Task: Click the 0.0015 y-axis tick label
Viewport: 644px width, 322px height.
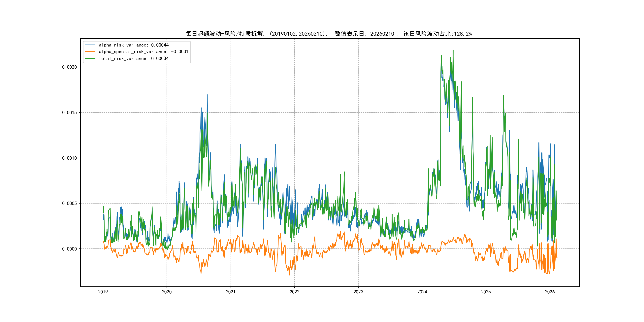Action: pyautogui.click(x=70, y=113)
